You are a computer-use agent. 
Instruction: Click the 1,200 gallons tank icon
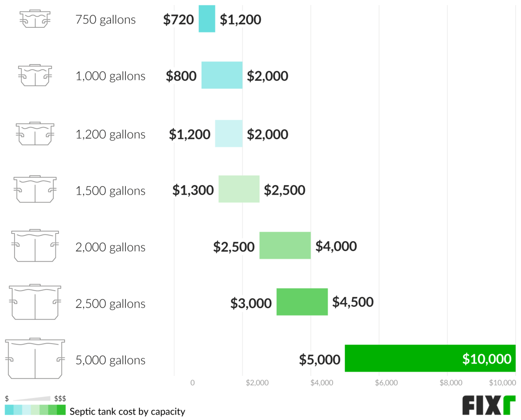pos(35,133)
